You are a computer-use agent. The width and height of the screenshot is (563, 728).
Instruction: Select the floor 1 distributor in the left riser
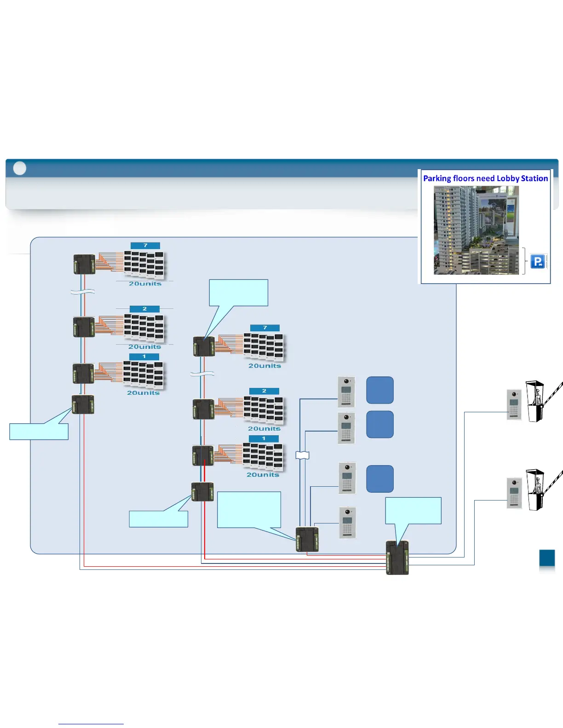click(83, 373)
